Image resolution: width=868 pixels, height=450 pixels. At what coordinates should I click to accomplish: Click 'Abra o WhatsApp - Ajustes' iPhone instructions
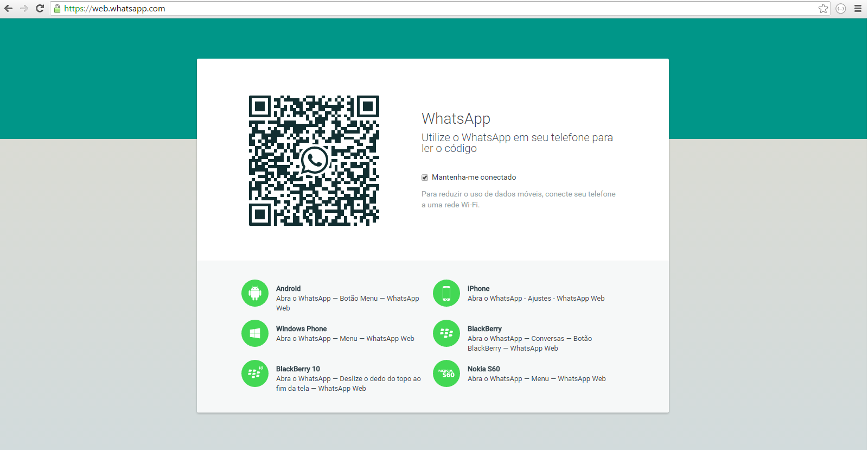coord(536,299)
